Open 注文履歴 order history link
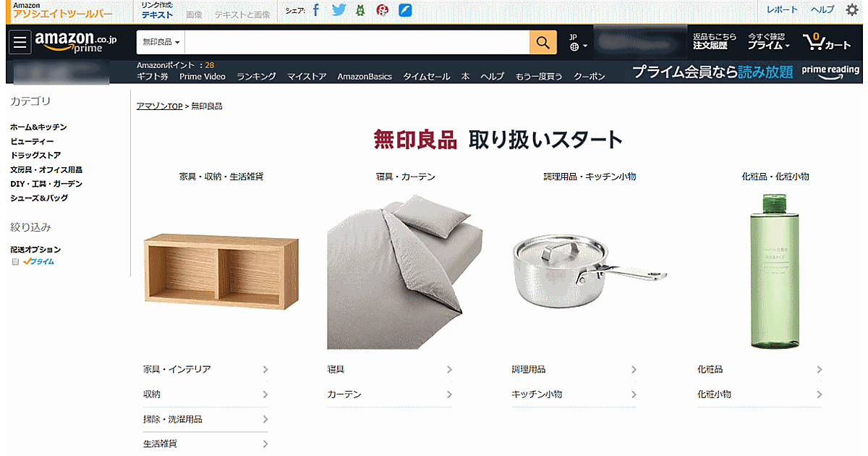868x456 pixels. click(x=710, y=45)
